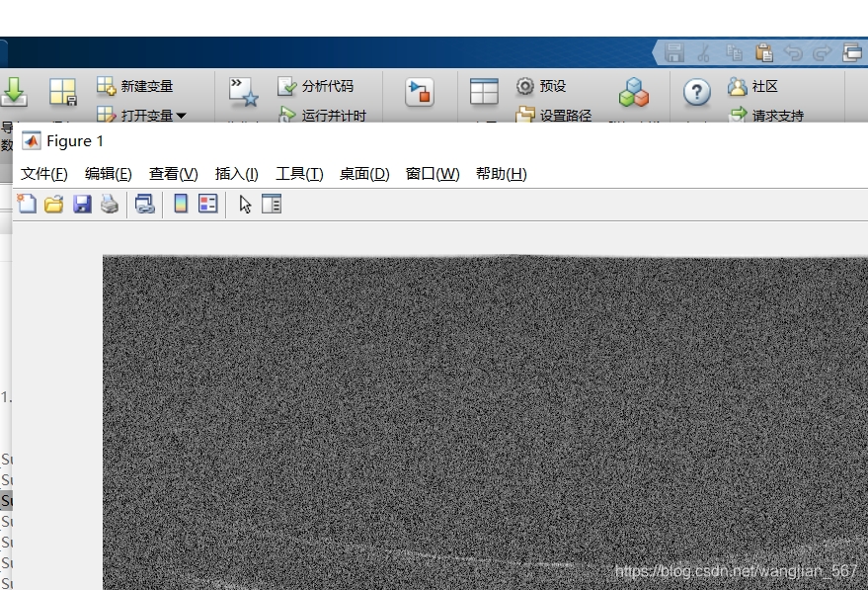Click the Copy icon in quick access bar

[x=735, y=53]
